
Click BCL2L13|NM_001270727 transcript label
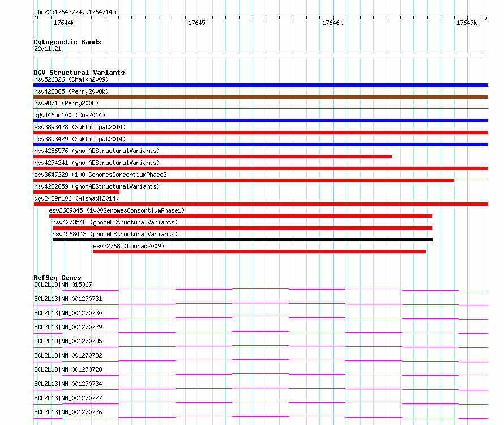pyautogui.click(x=68, y=398)
